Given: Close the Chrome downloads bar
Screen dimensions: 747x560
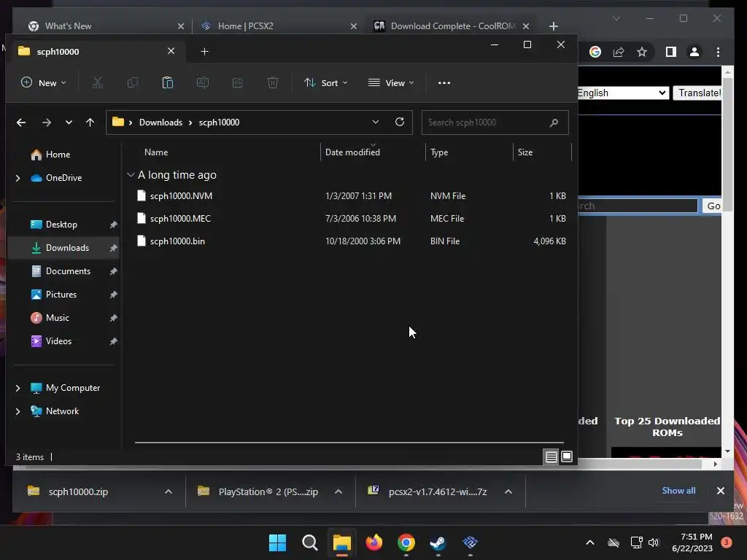Looking at the screenshot, I should 720,491.
